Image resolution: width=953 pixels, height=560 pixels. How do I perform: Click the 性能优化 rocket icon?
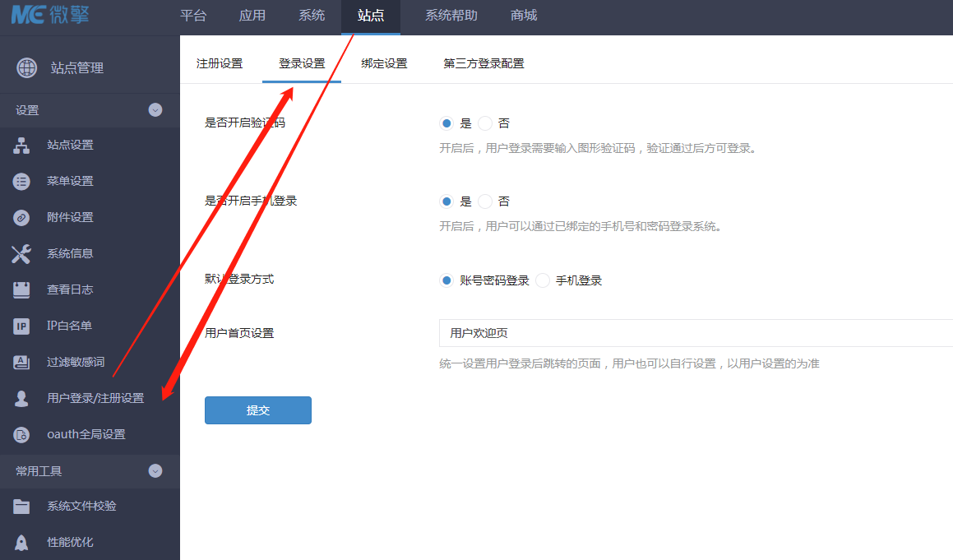21,543
